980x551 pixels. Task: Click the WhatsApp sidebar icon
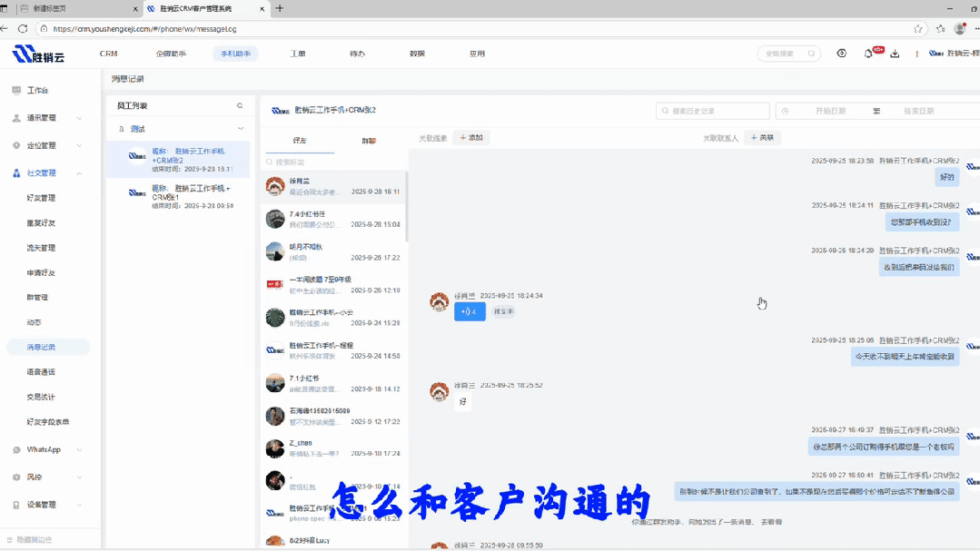(16, 450)
